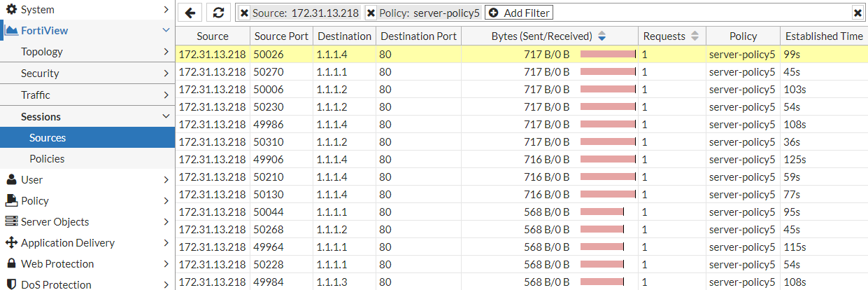Select the Topology menu item
The width and height of the screenshot is (868, 290).
(87, 52)
